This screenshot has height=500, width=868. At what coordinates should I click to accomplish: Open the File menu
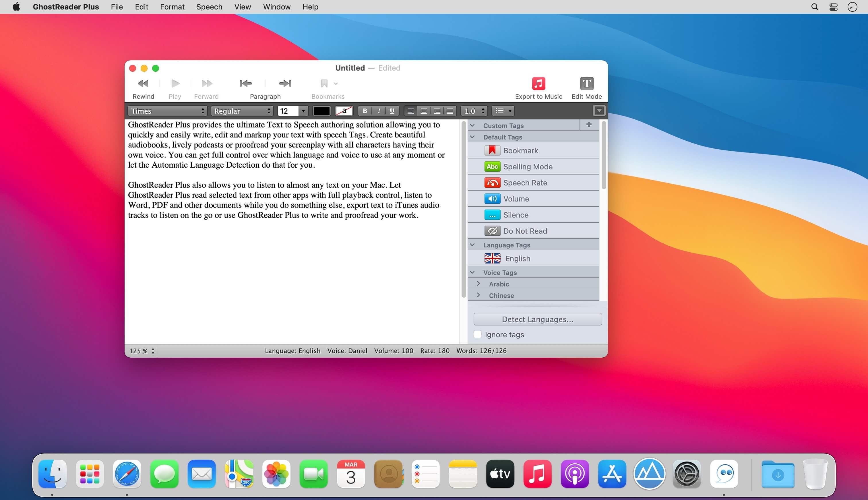[117, 7]
